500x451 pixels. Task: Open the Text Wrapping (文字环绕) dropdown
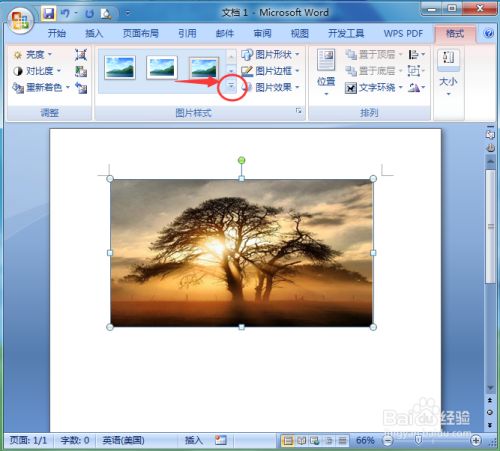coord(374,88)
